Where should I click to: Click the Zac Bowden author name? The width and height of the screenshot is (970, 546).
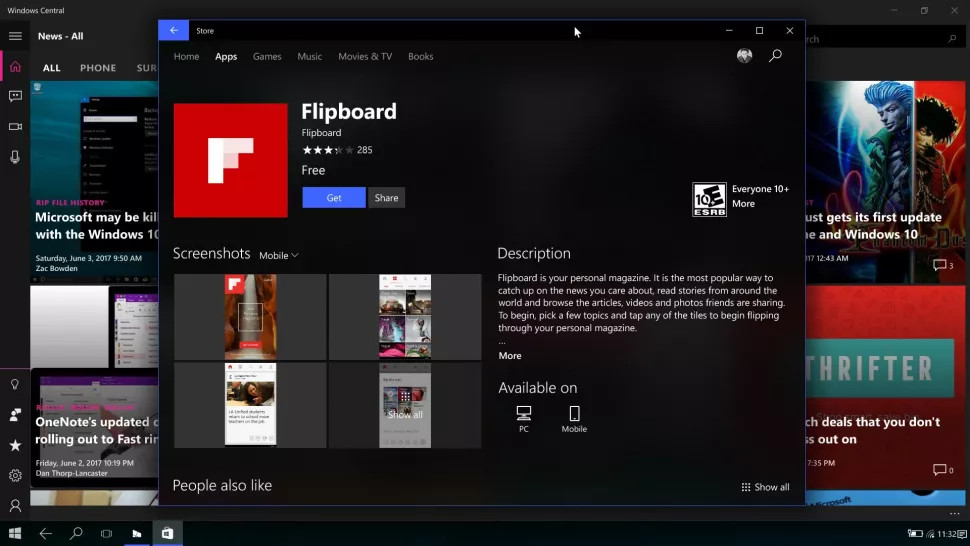[56, 268]
